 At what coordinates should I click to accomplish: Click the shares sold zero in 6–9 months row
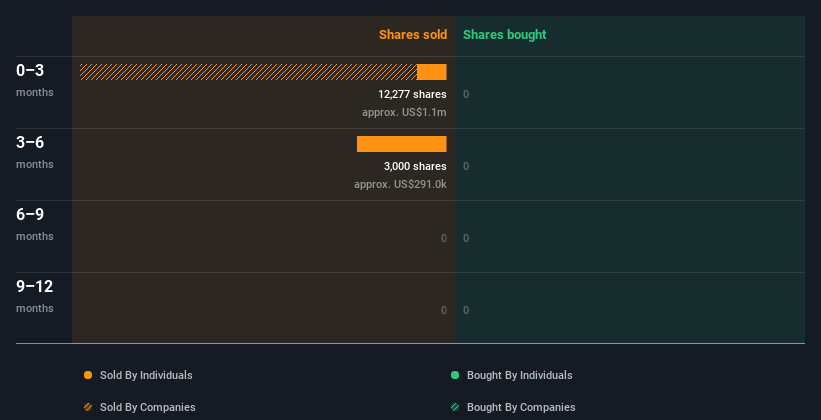[443, 238]
